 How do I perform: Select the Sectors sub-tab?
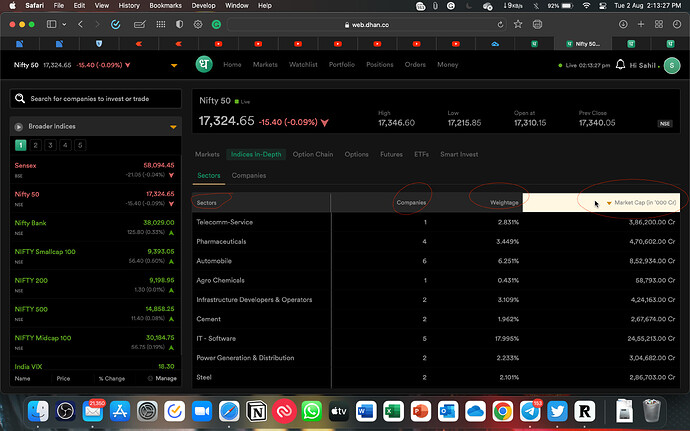(x=209, y=175)
